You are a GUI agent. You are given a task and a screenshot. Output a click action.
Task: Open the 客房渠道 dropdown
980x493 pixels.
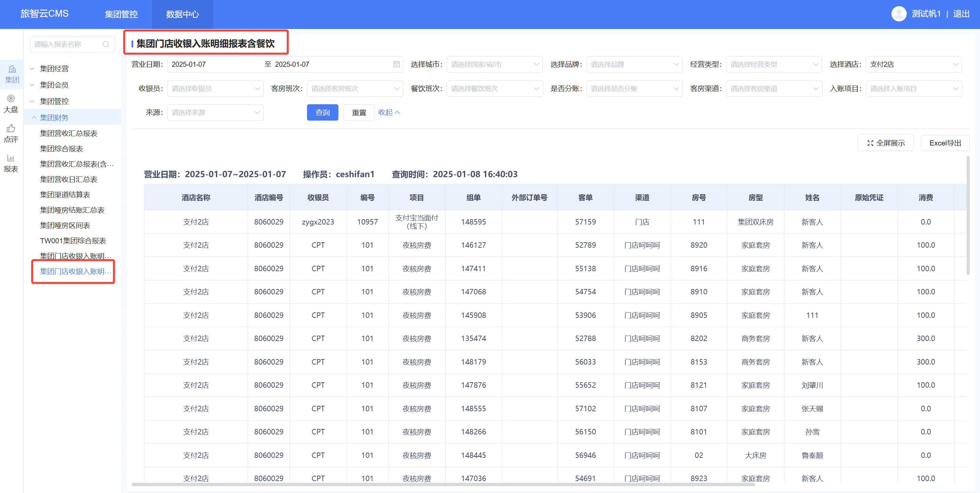pos(774,88)
